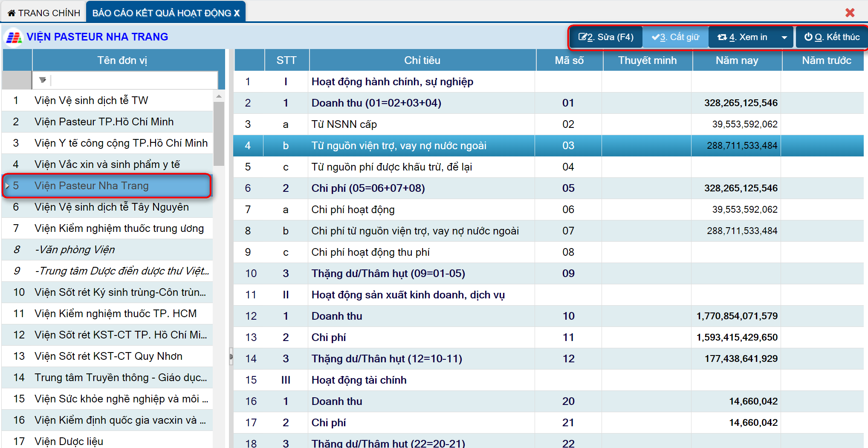Image resolution: width=868 pixels, height=448 pixels.
Task: Choose Viện Pasteur TP.Hồ Chí Minh in list
Action: [104, 122]
